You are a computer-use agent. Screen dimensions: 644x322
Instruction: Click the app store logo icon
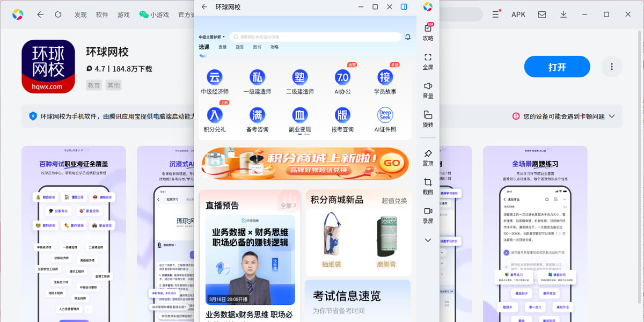pos(18,14)
